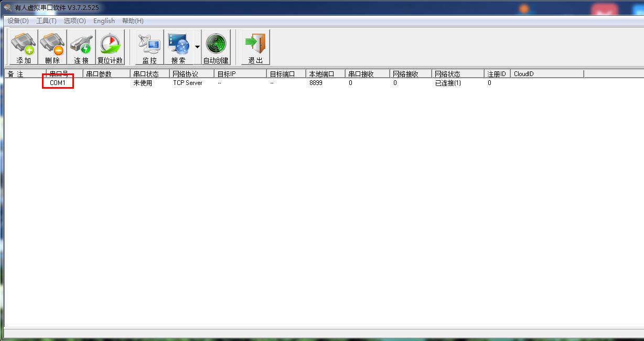Viewport: 644px width, 341px height.
Task: Open the 工具(T) menu
Action: [x=46, y=21]
